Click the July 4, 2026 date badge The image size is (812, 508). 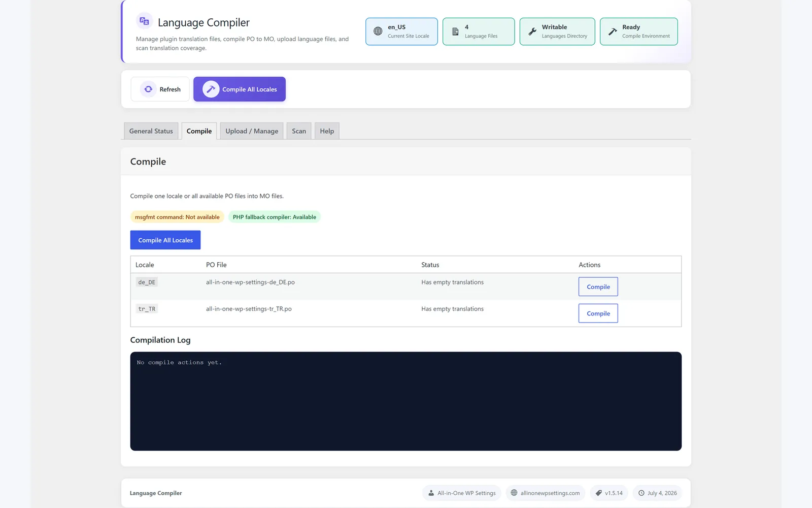coord(657,493)
